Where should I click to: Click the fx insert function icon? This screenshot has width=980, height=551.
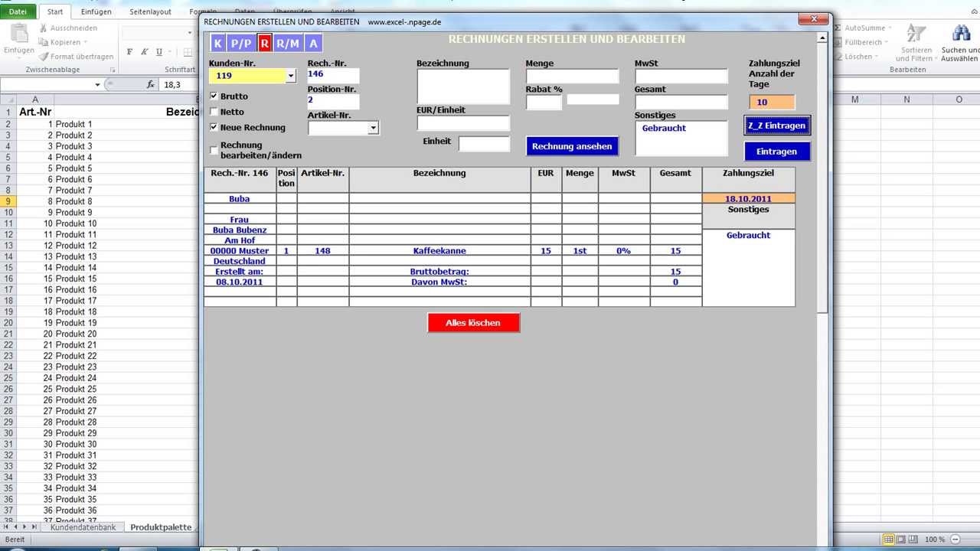pos(151,84)
